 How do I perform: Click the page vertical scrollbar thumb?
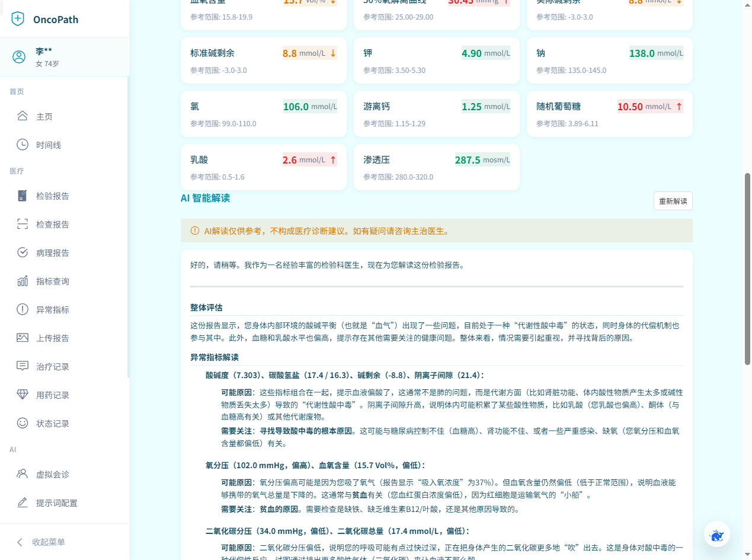point(747,269)
